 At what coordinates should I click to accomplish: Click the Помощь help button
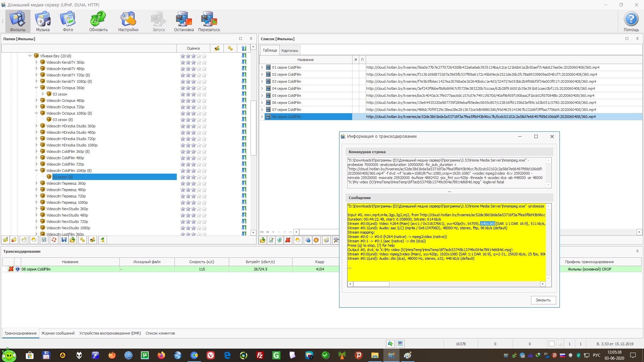coord(631,21)
